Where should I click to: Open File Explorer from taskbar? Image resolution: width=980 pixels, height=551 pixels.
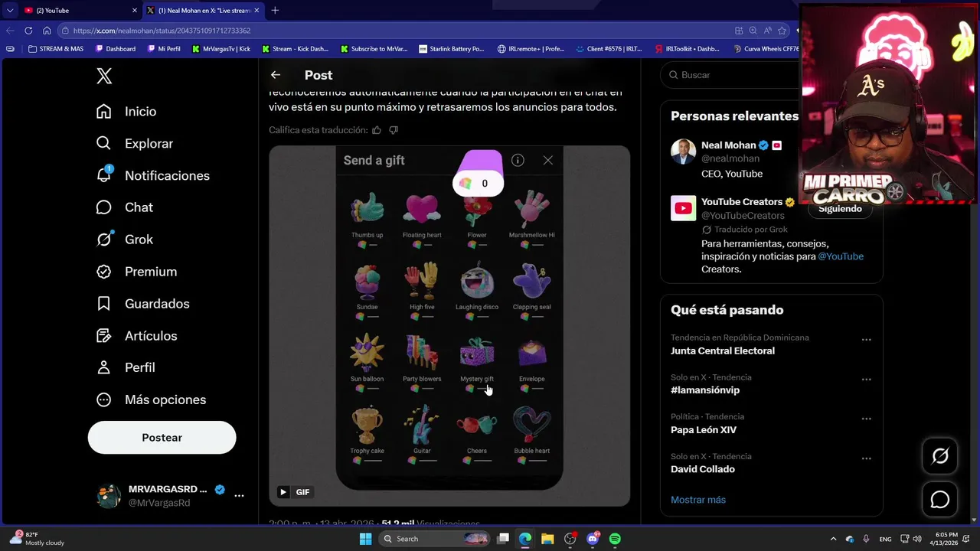[x=547, y=539]
